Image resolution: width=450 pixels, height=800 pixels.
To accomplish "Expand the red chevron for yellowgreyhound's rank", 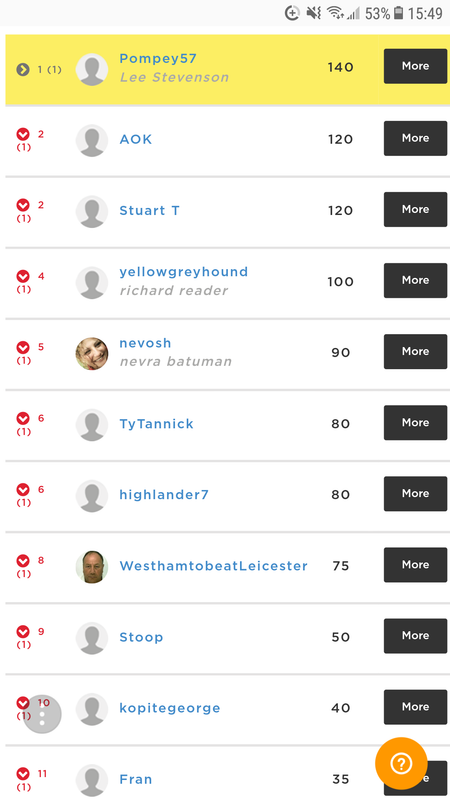I will [23, 276].
